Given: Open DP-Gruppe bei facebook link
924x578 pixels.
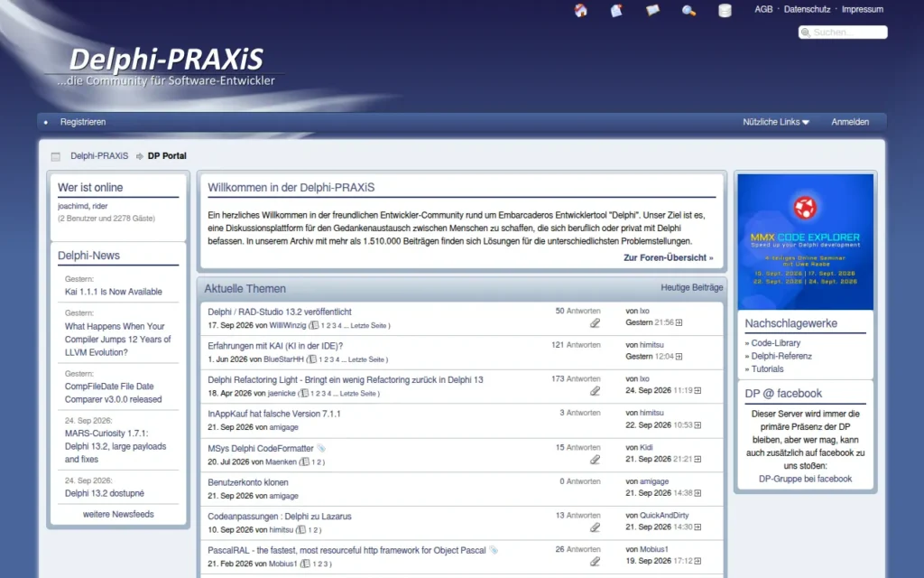Looking at the screenshot, I should point(805,479).
